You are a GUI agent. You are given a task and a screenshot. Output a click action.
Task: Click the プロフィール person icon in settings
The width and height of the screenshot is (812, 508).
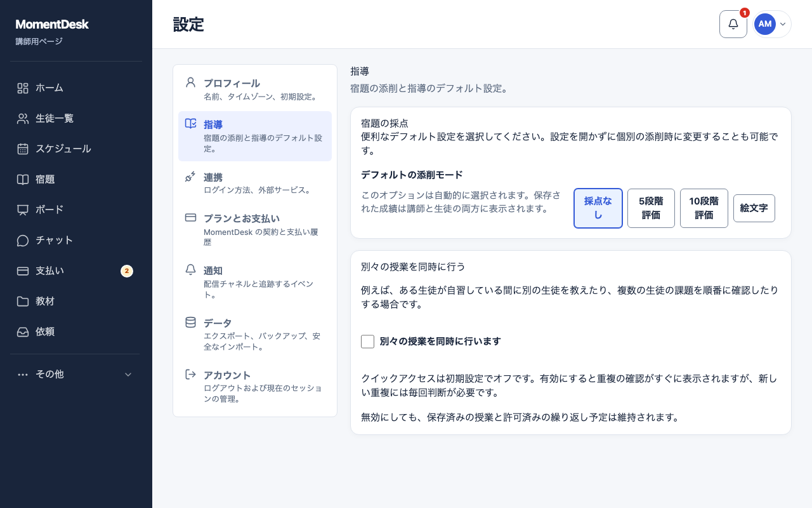point(190,83)
